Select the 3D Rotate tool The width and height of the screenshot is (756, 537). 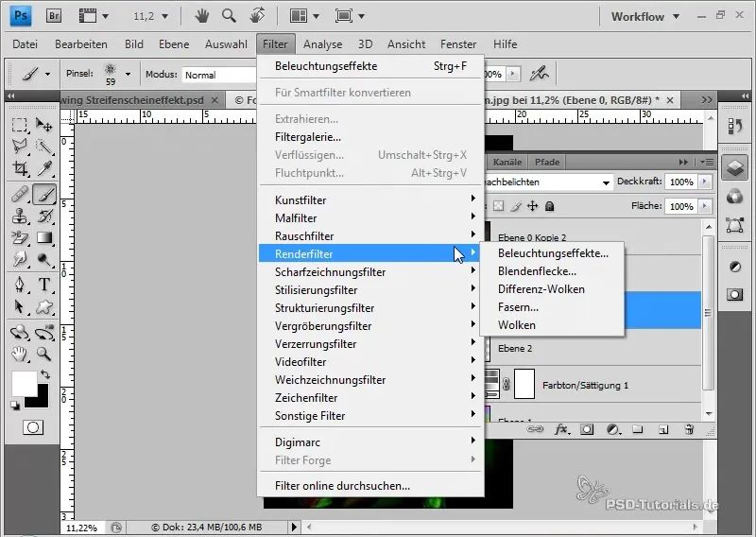click(x=19, y=333)
